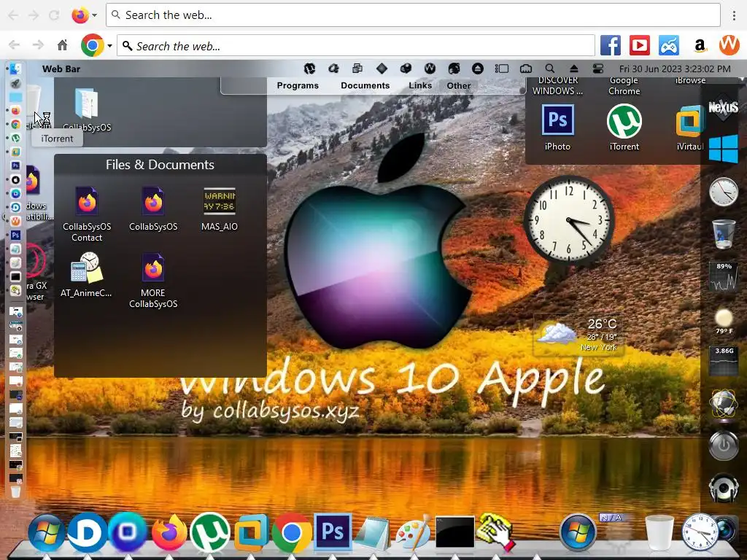Open the games controller shortcut icon
This screenshot has width=747, height=560.
669,46
